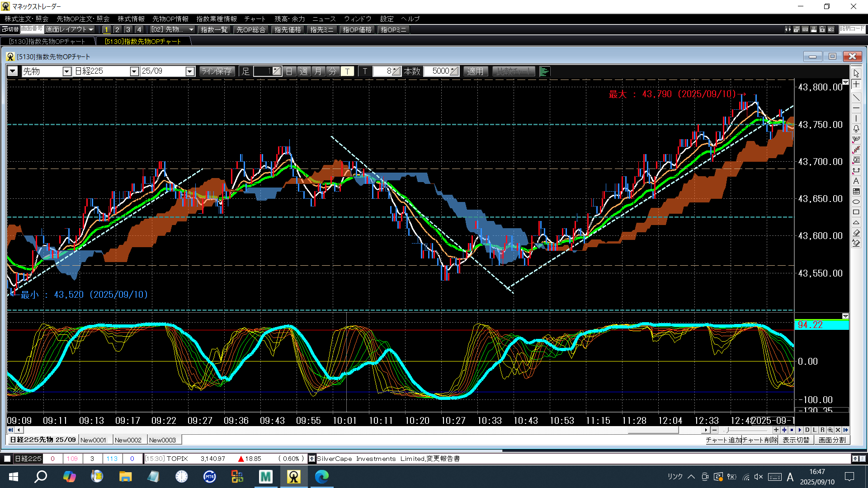Click the ライン保存 button
The image size is (868, 488).
[216, 71]
